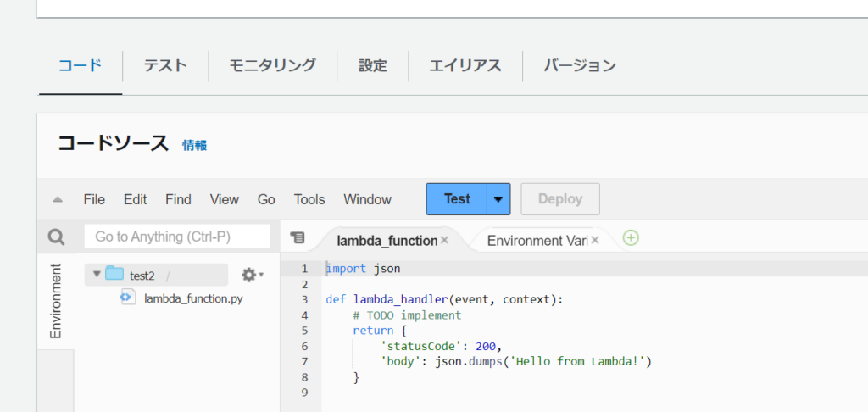Switch to the テスト tab
Screen dimensions: 868x412
pyautogui.click(x=165, y=66)
